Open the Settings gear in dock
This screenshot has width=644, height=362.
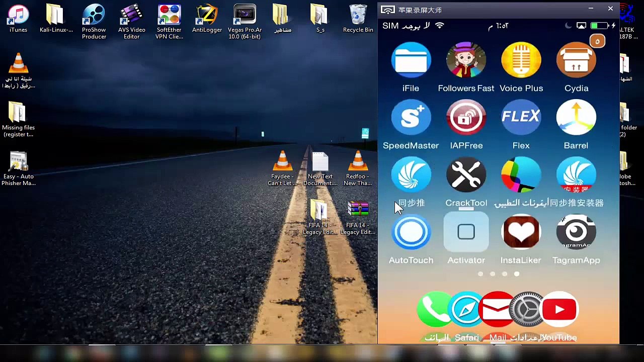(526, 310)
